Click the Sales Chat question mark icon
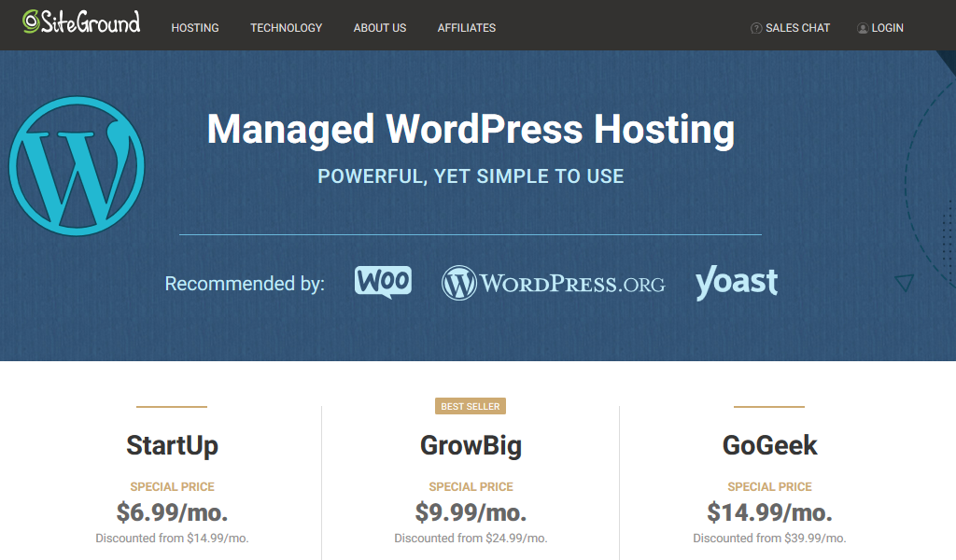This screenshot has width=956, height=560. (x=756, y=28)
